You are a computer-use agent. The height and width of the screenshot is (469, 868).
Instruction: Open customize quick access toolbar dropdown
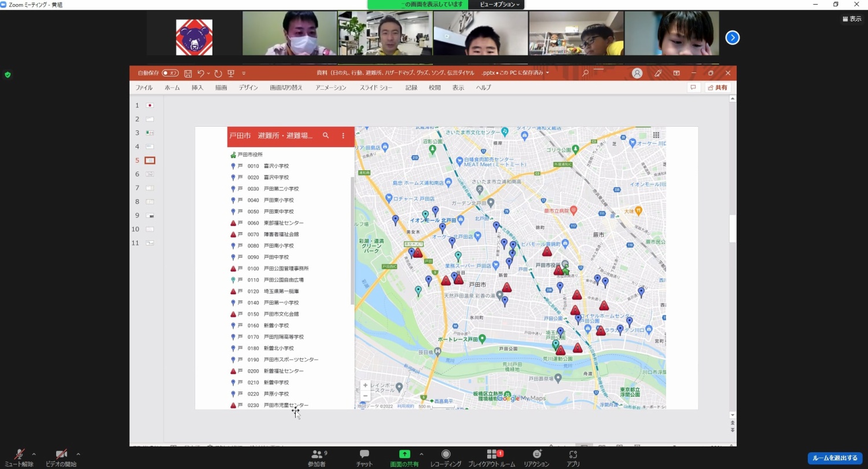coord(244,74)
